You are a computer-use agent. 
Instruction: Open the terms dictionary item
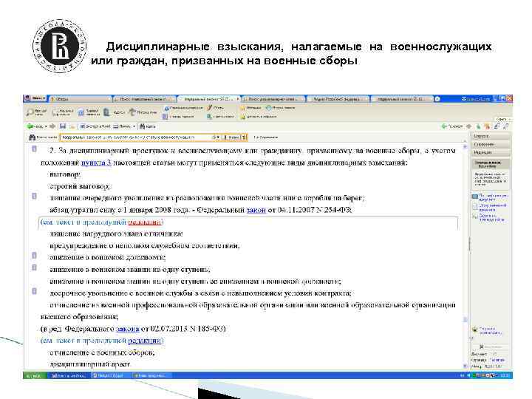coord(179,117)
